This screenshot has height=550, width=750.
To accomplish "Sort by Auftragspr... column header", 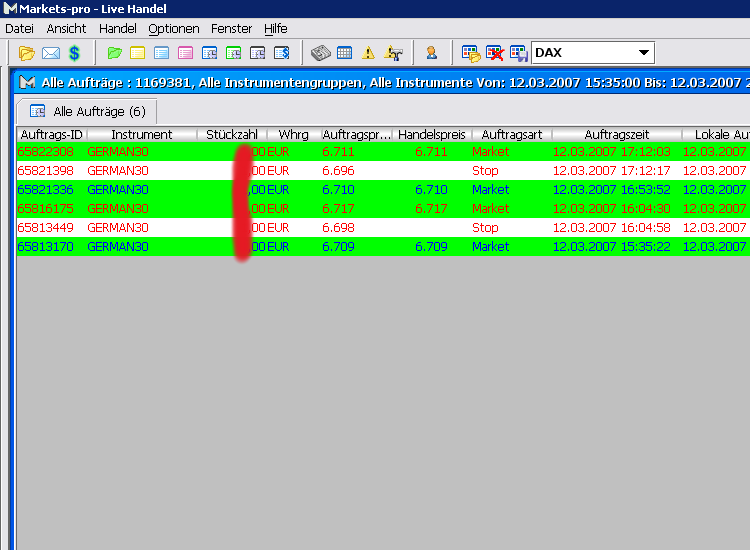I will (356, 134).
